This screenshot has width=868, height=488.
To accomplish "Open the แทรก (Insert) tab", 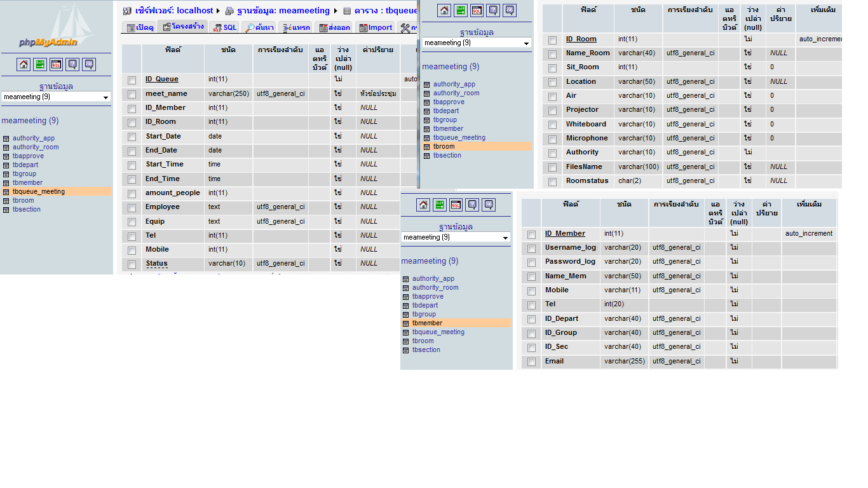I will click(296, 27).
